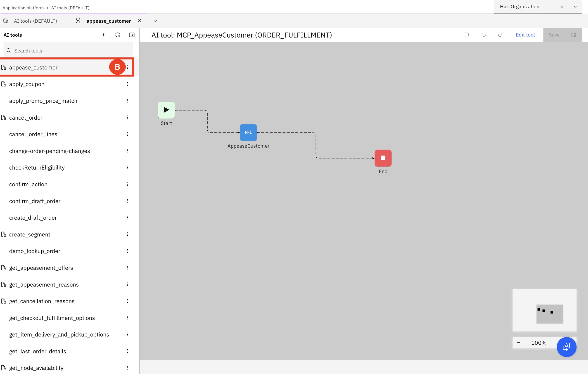The image size is (588, 374).
Task: Open options menu for create_segment
Action: pyautogui.click(x=128, y=234)
